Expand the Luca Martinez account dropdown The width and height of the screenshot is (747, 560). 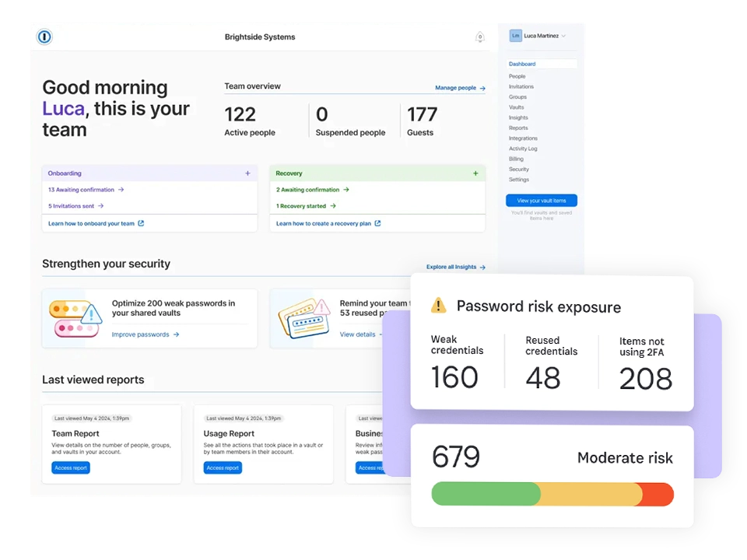pyautogui.click(x=563, y=36)
